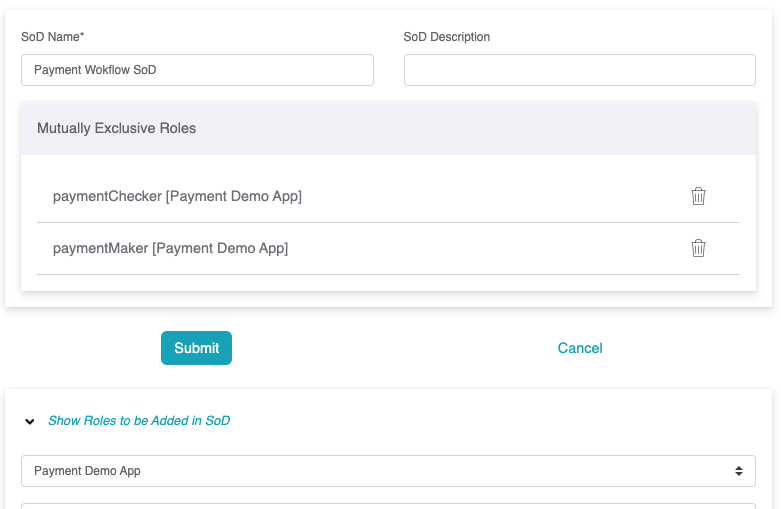Focus the empty SoD Description field
This screenshot has height=509, width=781.
click(x=580, y=70)
